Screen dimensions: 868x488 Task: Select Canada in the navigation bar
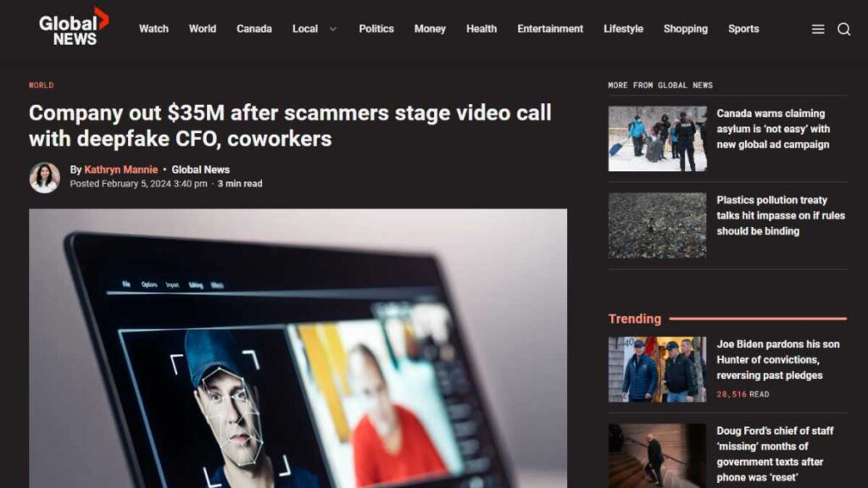point(254,29)
